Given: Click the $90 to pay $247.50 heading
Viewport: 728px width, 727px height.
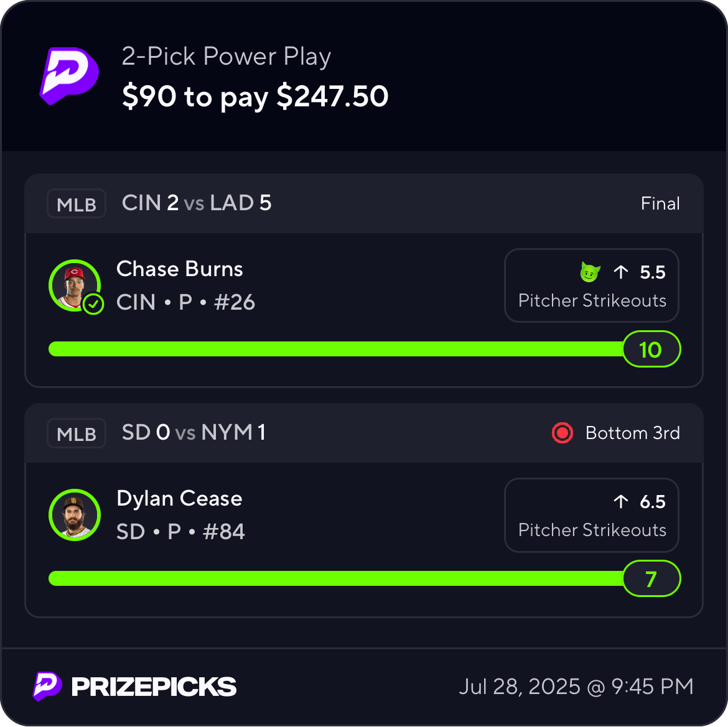Looking at the screenshot, I should [x=255, y=96].
